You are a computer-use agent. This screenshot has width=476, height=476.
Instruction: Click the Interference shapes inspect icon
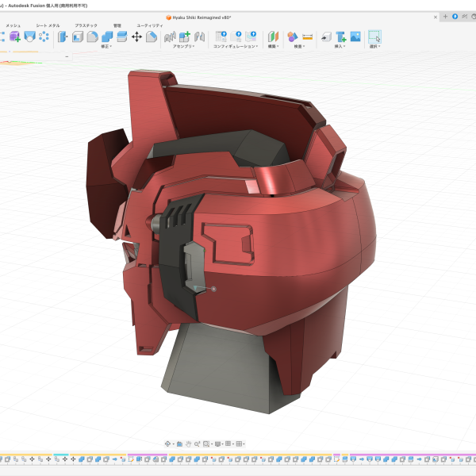pos(292,37)
